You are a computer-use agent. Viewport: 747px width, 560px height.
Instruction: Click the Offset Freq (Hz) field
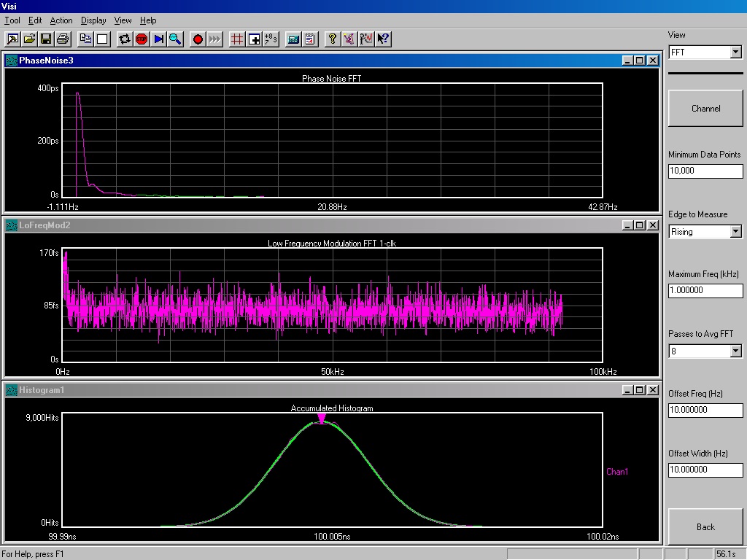(x=705, y=410)
